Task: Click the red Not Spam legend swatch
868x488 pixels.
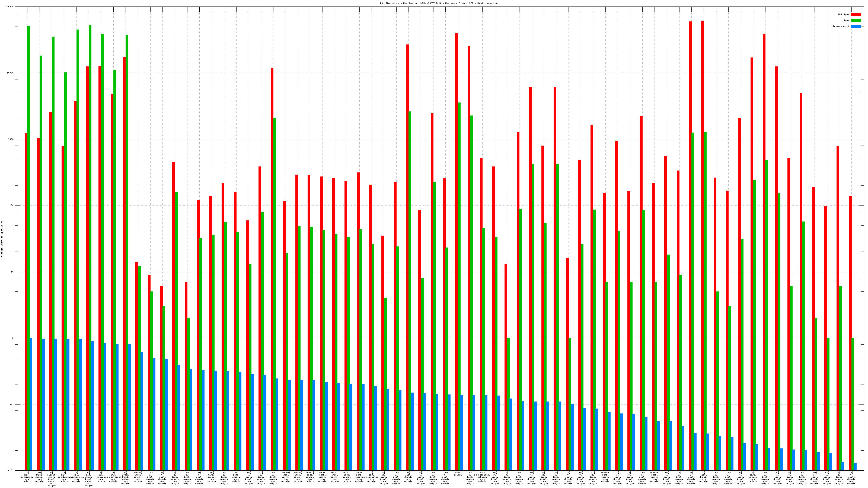Action: pos(856,14)
